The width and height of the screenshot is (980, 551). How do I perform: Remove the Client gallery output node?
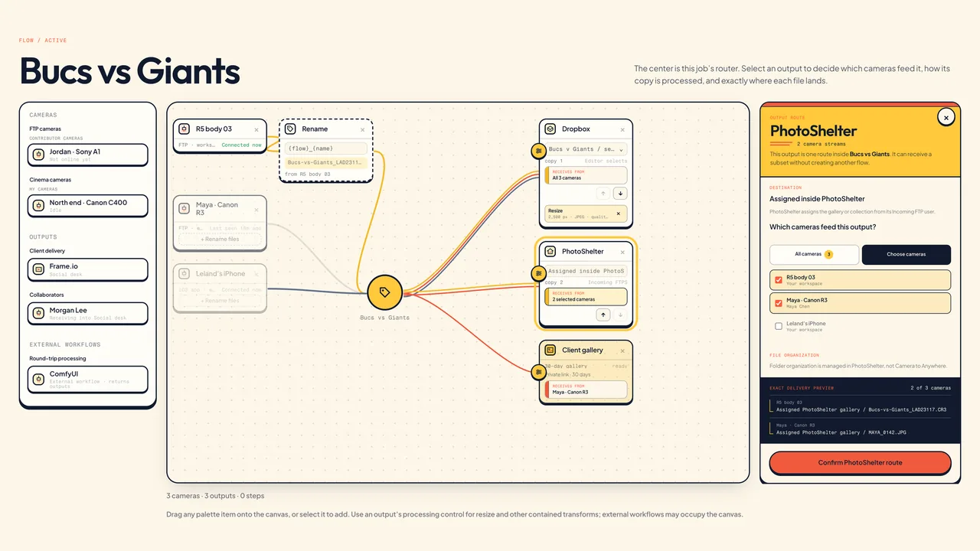point(622,351)
